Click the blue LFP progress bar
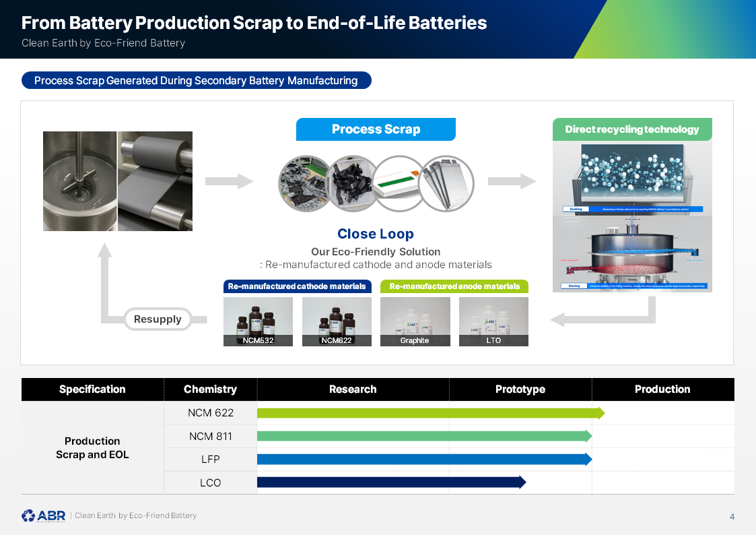The width and height of the screenshot is (756, 535). (424, 460)
